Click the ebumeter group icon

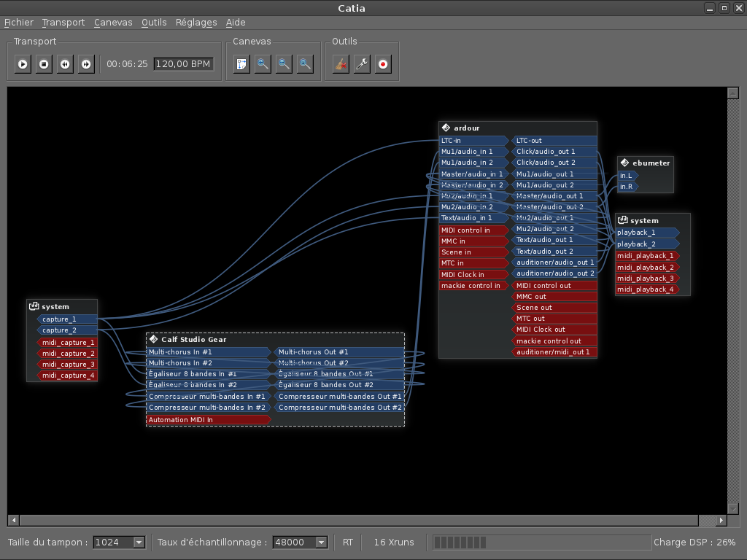pos(624,163)
